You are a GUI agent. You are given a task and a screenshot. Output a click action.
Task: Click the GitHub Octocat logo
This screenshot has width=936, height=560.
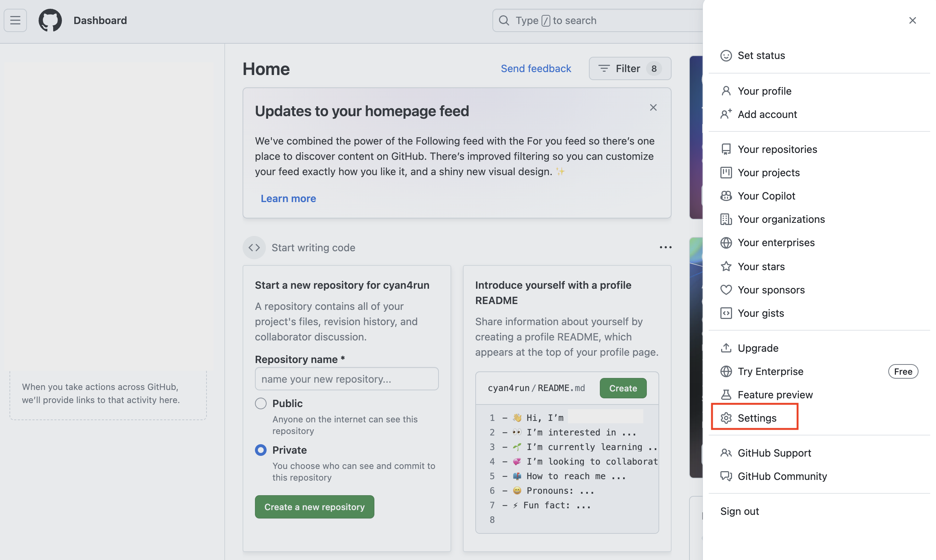pos(50,20)
